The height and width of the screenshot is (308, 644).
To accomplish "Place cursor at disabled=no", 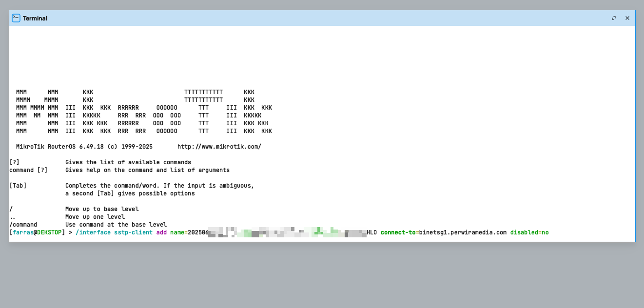I will point(529,232).
